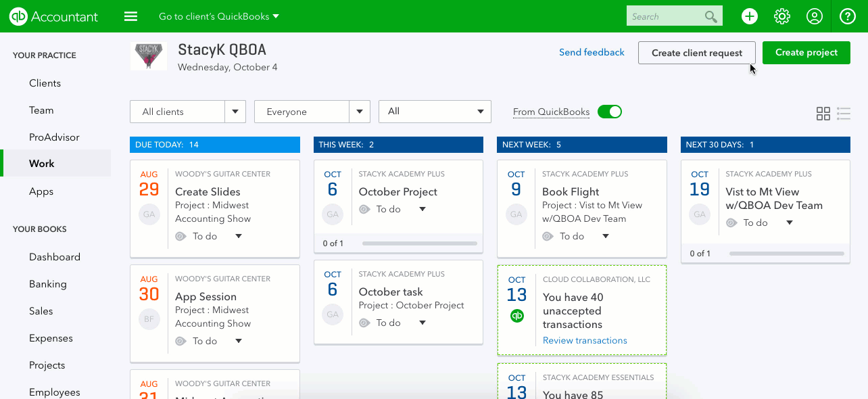Toggle eye icon on Create Slides task
The image size is (868, 399).
click(180, 236)
